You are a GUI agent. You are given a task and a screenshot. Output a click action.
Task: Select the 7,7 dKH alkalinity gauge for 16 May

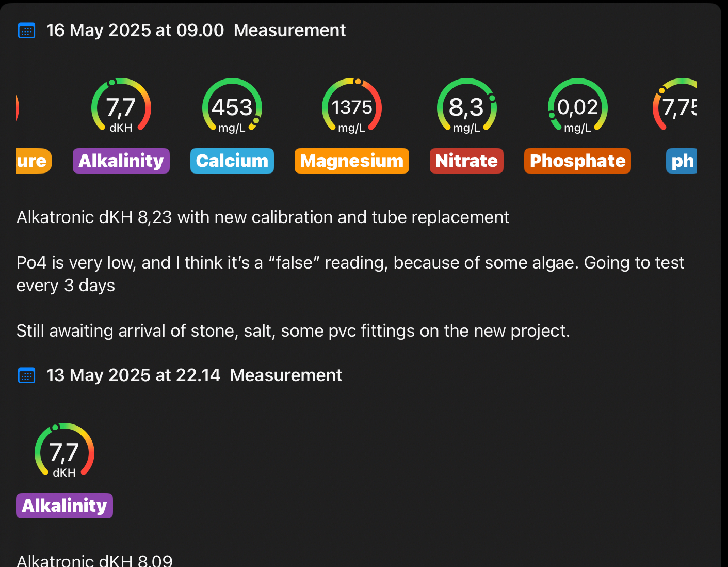[x=121, y=107]
